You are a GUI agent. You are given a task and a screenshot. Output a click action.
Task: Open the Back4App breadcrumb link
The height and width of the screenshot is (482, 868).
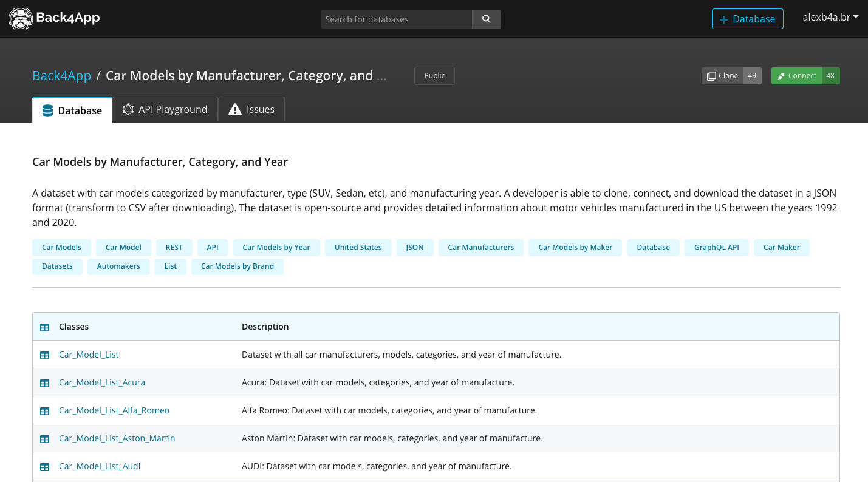click(x=61, y=76)
